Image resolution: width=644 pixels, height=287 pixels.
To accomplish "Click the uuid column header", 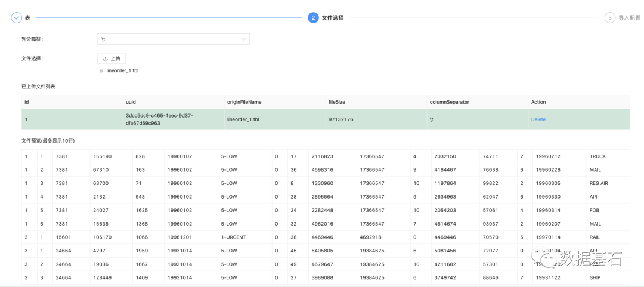I will (x=174, y=102).
